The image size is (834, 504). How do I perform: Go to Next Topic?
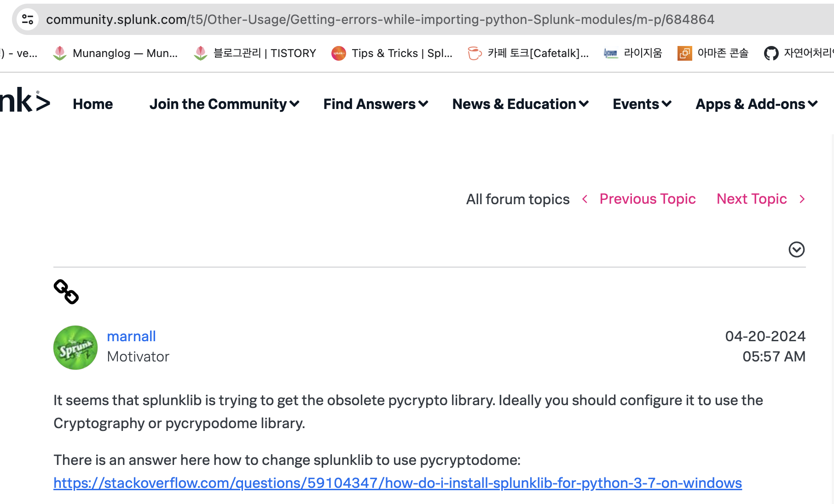(752, 199)
